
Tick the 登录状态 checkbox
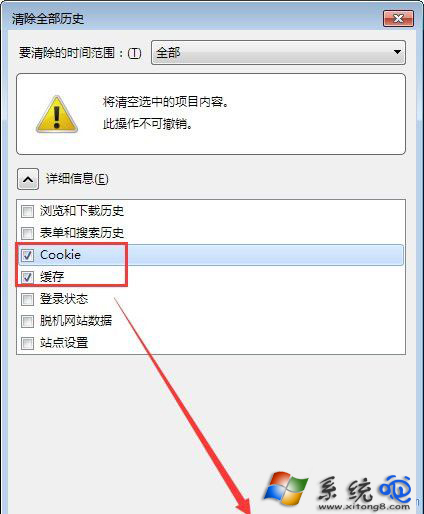(x=27, y=299)
